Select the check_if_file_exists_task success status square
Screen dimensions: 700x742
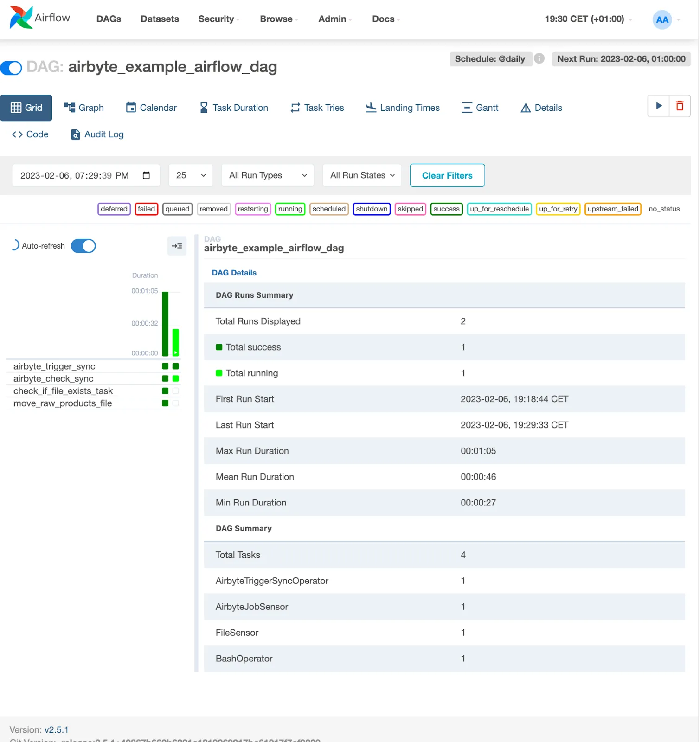coord(165,391)
